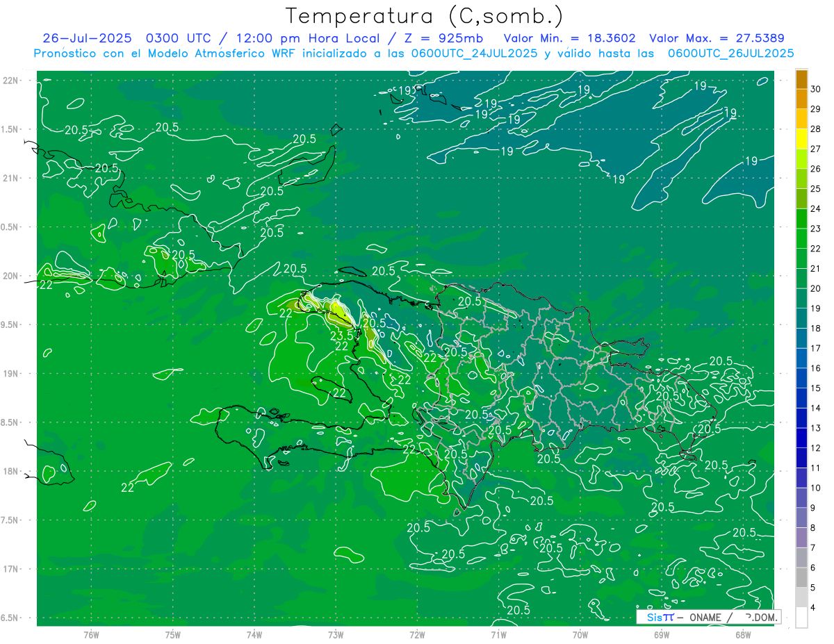Click the '22N' latitude axis label
Image resolution: width=834 pixels, height=644 pixels.
tap(10, 80)
